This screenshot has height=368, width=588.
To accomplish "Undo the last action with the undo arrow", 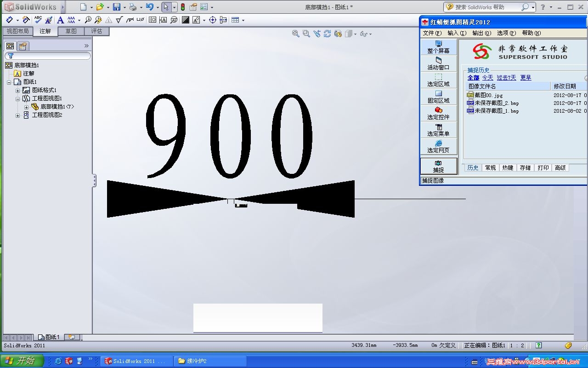I will 149,7.
